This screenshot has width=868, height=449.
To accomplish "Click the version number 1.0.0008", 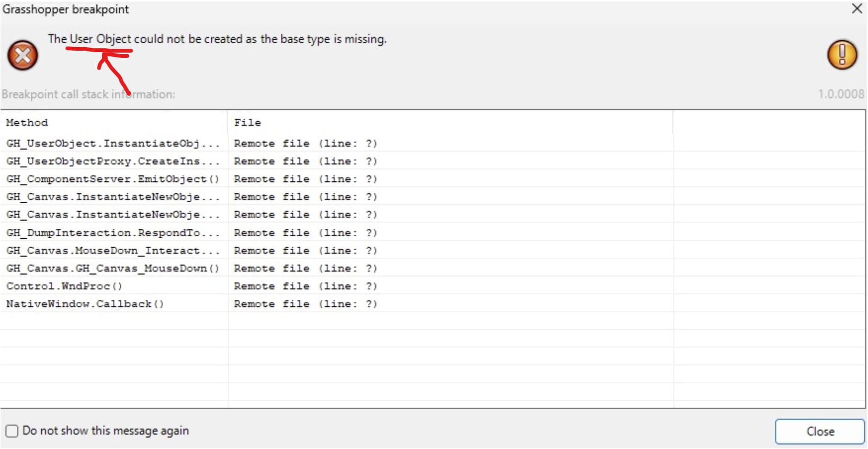I will tap(841, 94).
